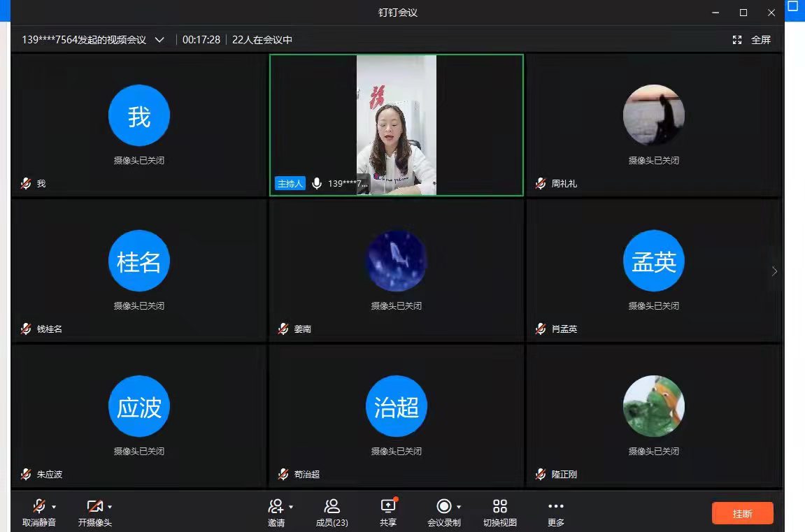Open dropdown arrow next to 会议录制
This screenshot has height=532, width=805.
459,507
